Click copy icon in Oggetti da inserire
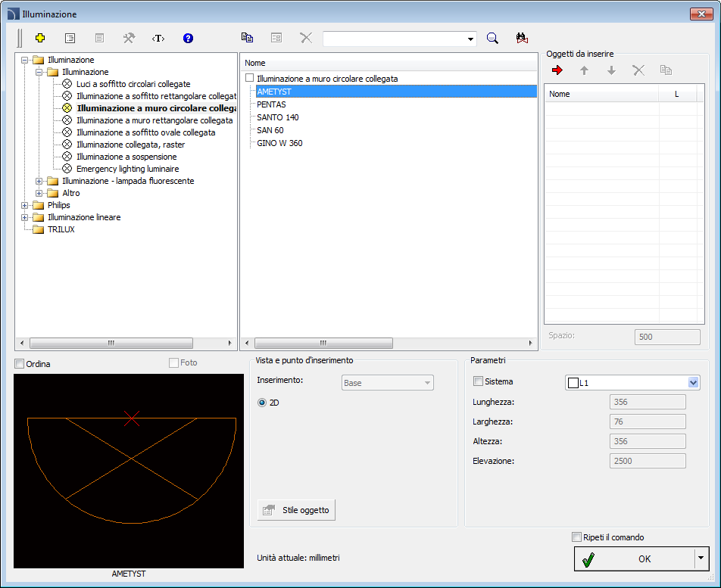721x588 pixels. pyautogui.click(x=666, y=70)
